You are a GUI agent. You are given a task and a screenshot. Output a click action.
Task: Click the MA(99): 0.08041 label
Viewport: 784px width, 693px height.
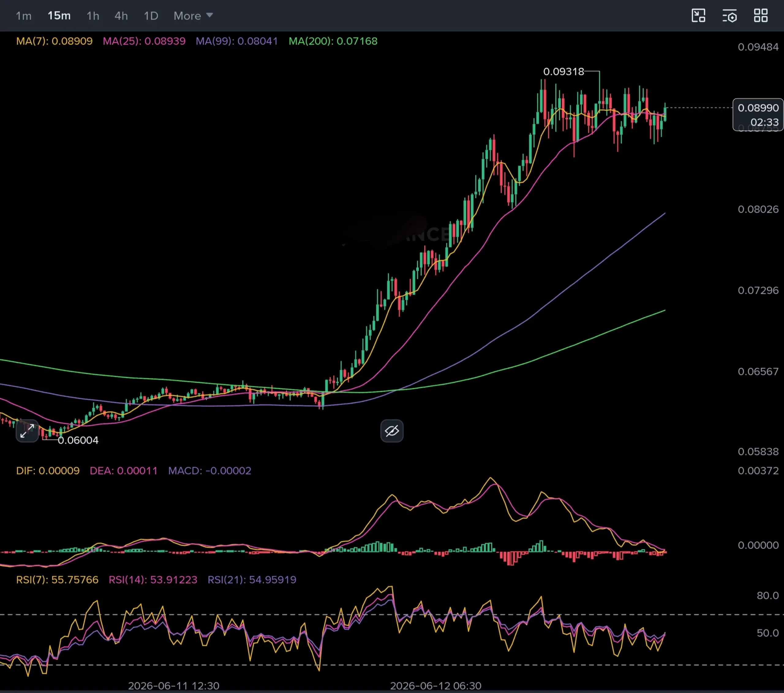point(237,41)
